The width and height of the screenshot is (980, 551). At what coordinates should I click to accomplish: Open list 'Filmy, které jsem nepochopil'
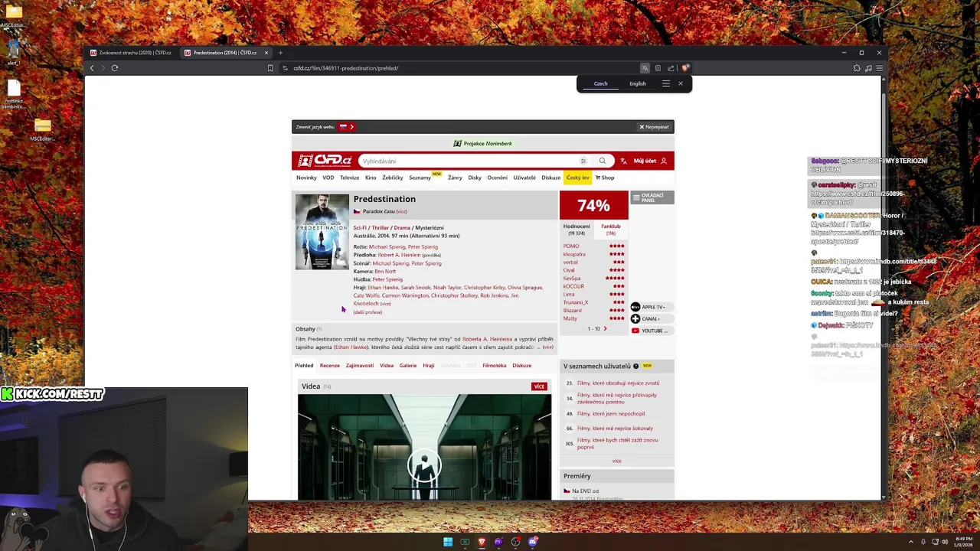[x=611, y=414]
